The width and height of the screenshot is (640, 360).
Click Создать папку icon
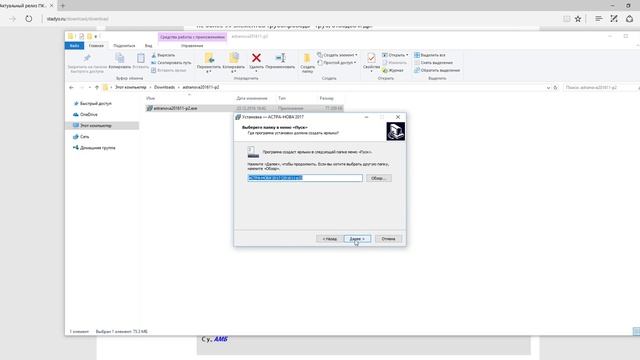[307, 63]
